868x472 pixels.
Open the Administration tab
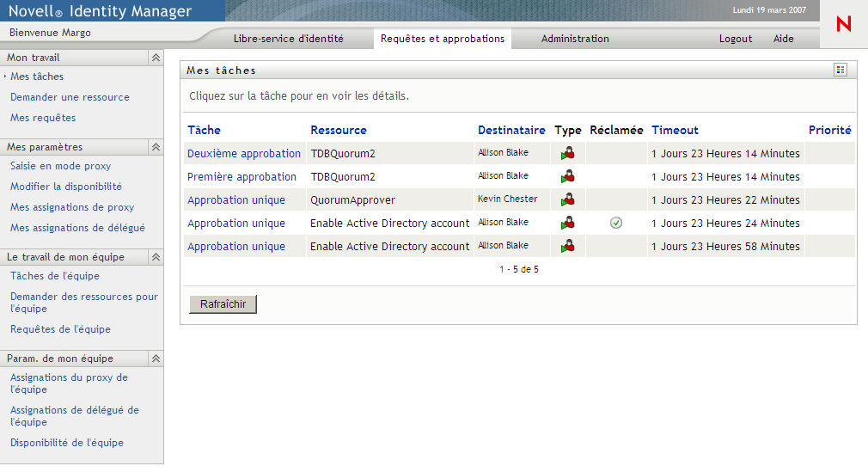point(575,39)
